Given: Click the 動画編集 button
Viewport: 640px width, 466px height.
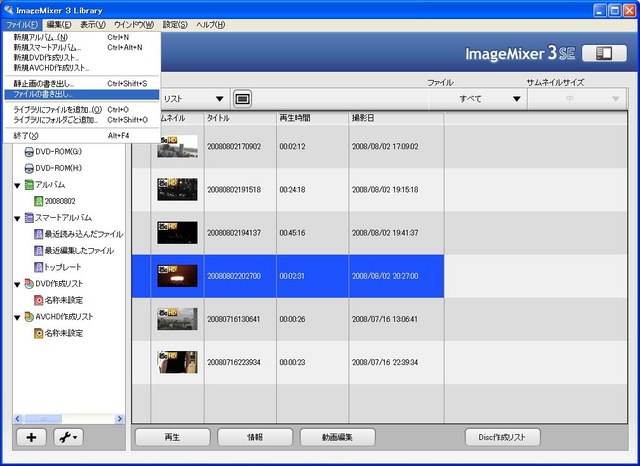Looking at the screenshot, I should (338, 437).
